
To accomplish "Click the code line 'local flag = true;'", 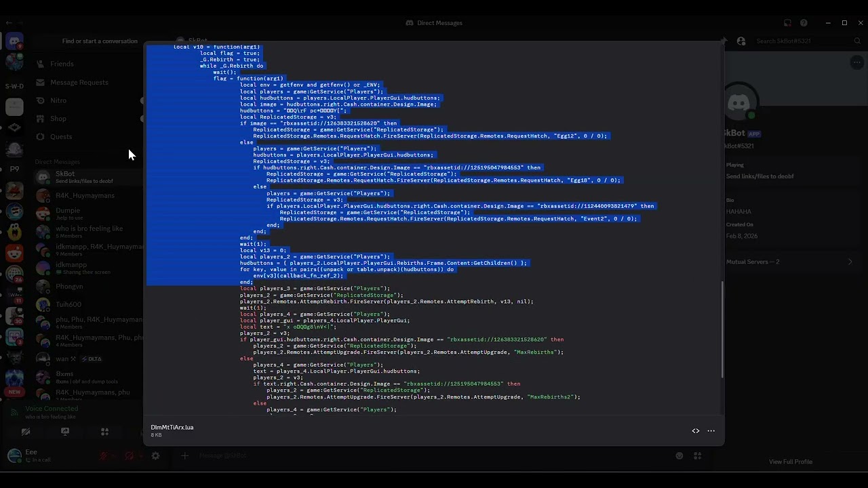I will click(x=230, y=53).
